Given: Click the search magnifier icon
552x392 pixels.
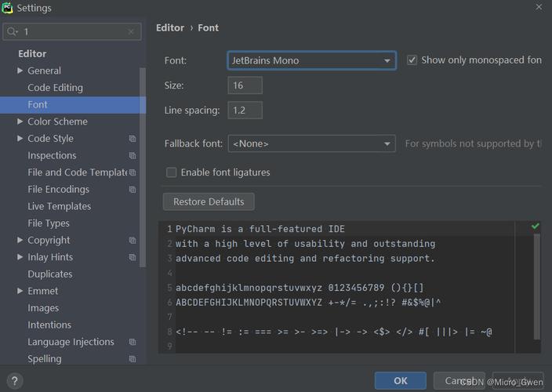Looking at the screenshot, I should [x=13, y=31].
